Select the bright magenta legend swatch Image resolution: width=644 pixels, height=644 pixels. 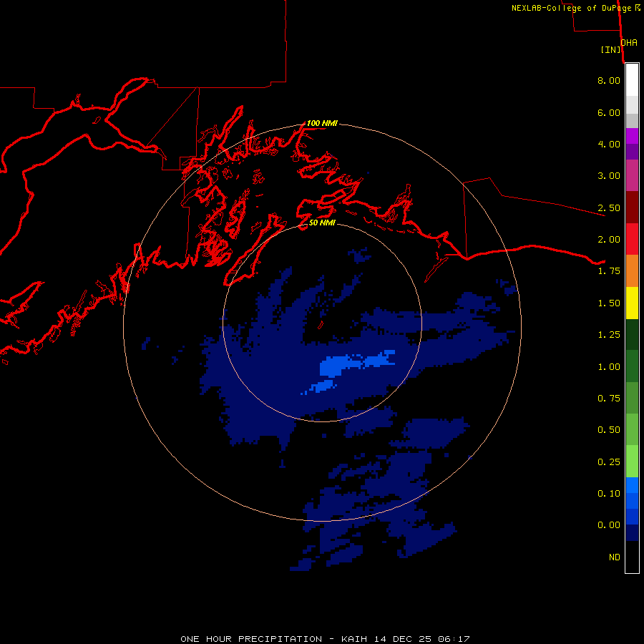(x=632, y=136)
